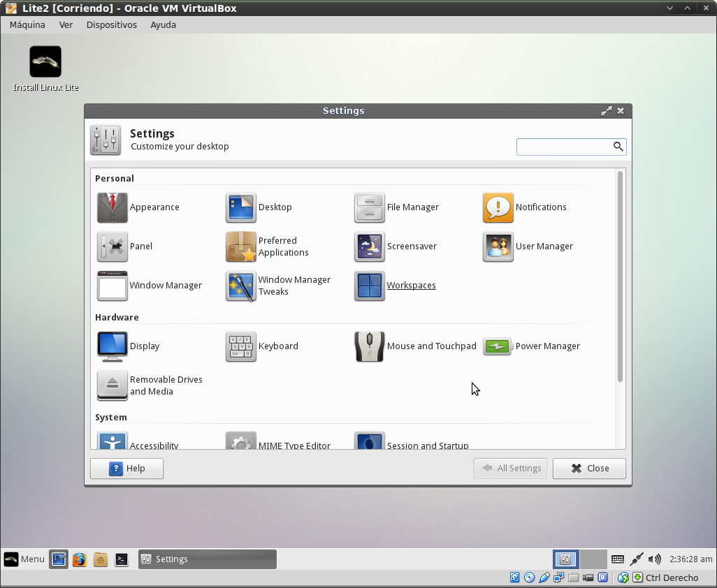Open the User Manager icon

498,247
